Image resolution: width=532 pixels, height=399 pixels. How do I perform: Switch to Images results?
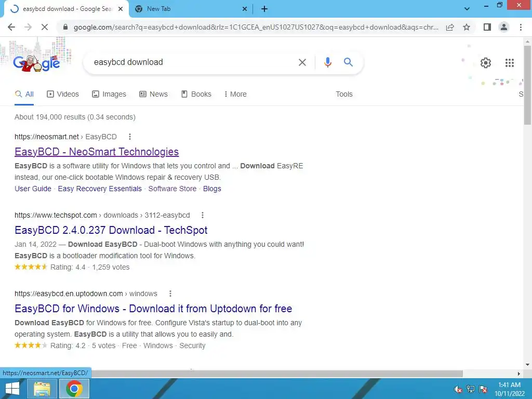click(x=109, y=95)
